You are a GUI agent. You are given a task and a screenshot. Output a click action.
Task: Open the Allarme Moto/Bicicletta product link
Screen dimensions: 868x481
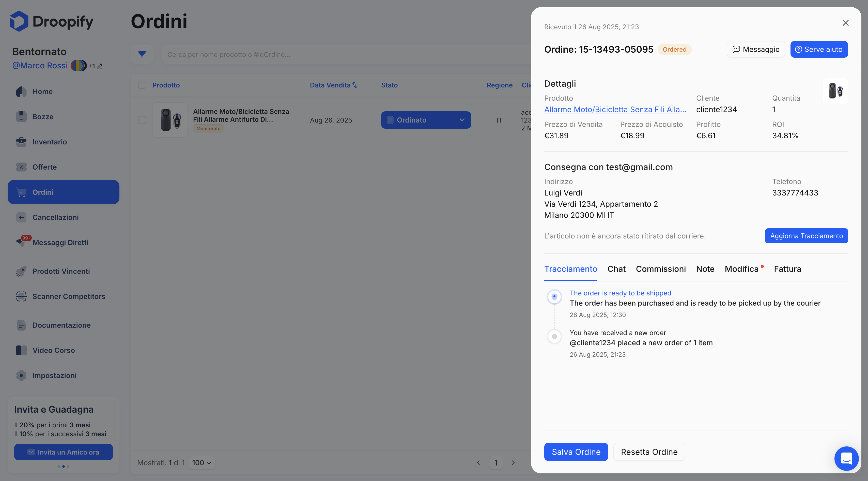coord(615,110)
